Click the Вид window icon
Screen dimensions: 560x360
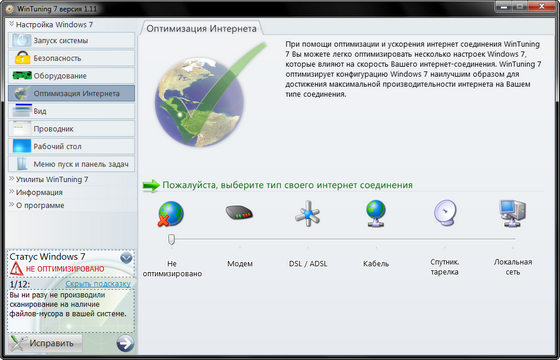22,111
